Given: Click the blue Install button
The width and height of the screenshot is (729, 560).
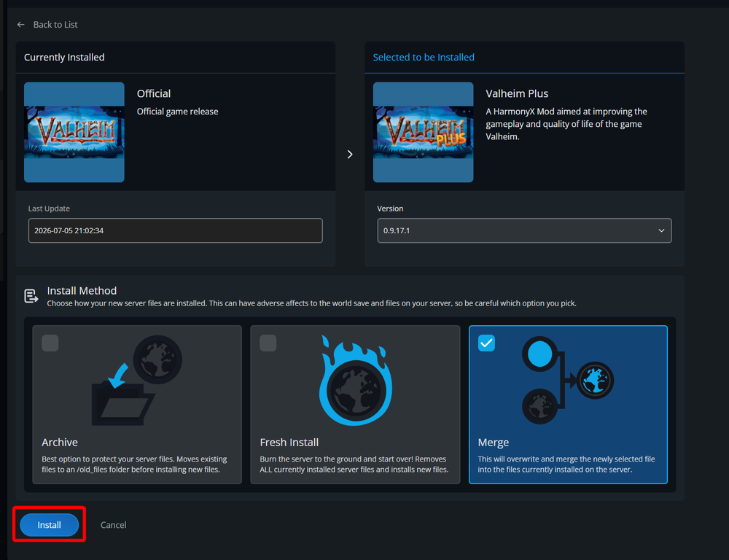Looking at the screenshot, I should (x=50, y=525).
